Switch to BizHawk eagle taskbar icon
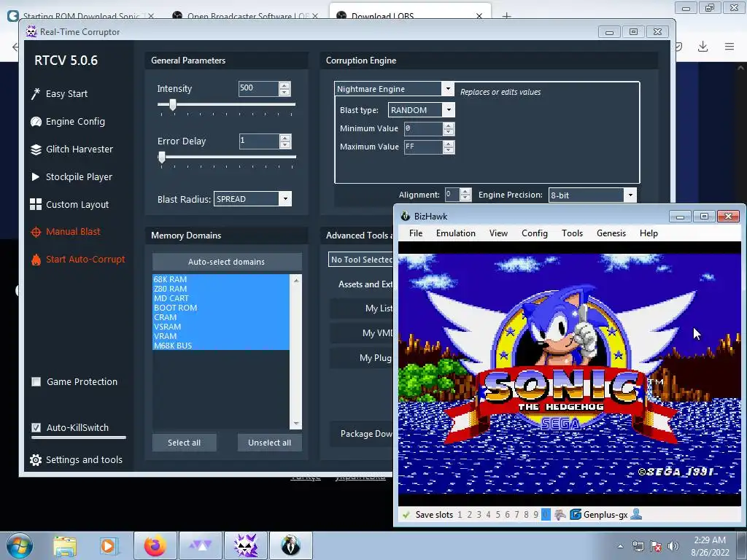The width and height of the screenshot is (747, 560). pyautogui.click(x=291, y=545)
